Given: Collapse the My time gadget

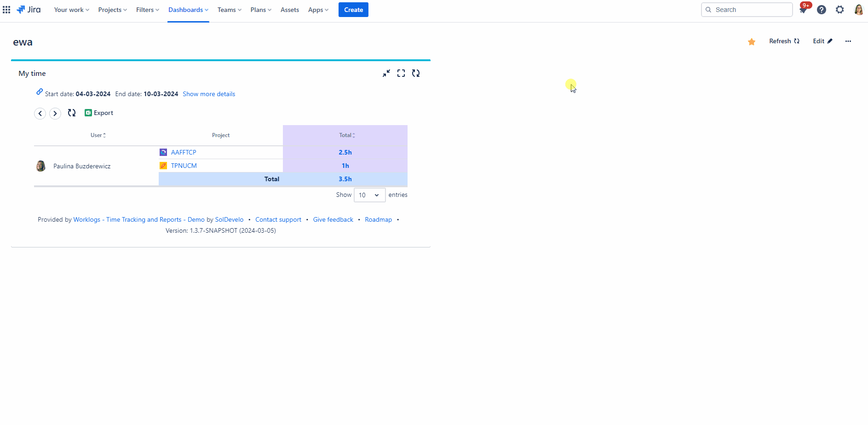Looking at the screenshot, I should pyautogui.click(x=386, y=73).
